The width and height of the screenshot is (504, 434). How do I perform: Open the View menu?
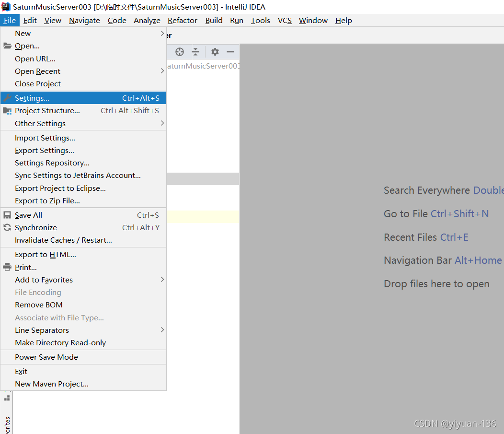tap(53, 20)
